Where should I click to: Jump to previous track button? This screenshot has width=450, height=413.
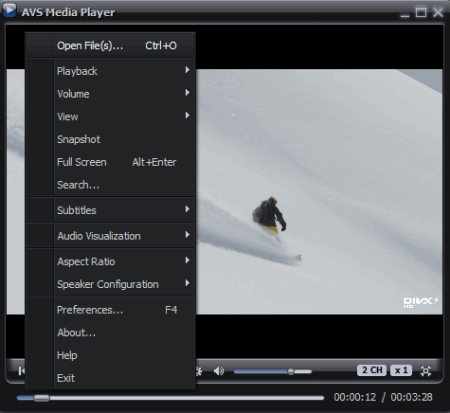point(21,371)
